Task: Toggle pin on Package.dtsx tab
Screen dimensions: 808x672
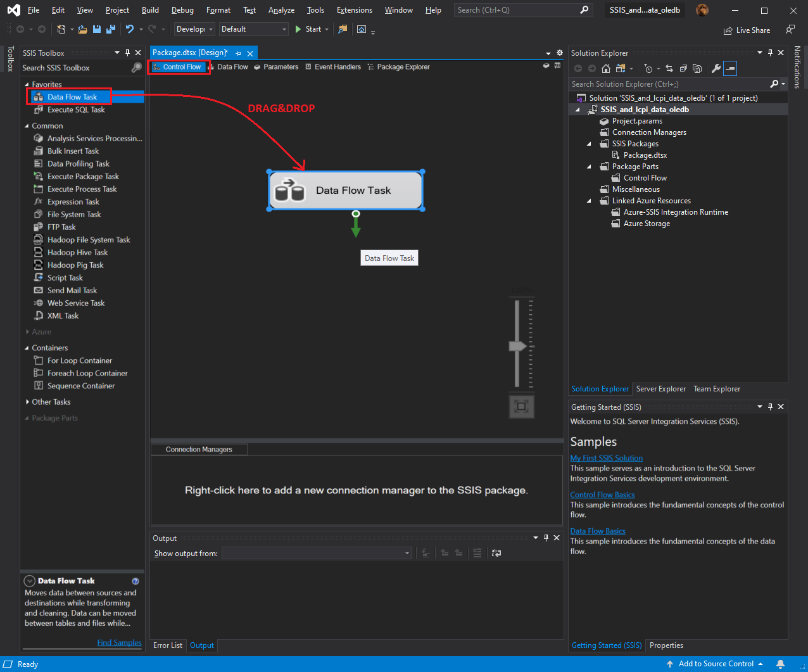Action: click(x=239, y=53)
